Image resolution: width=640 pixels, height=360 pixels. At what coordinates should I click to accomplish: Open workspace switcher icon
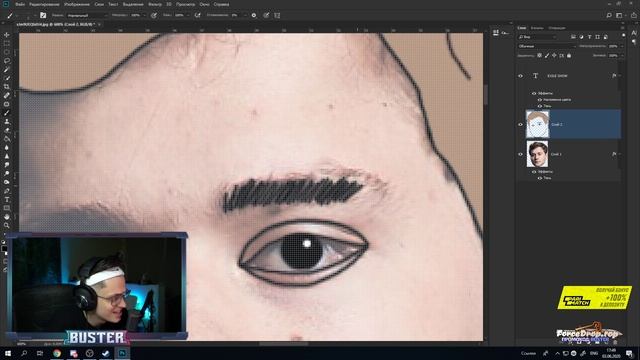coord(620,15)
